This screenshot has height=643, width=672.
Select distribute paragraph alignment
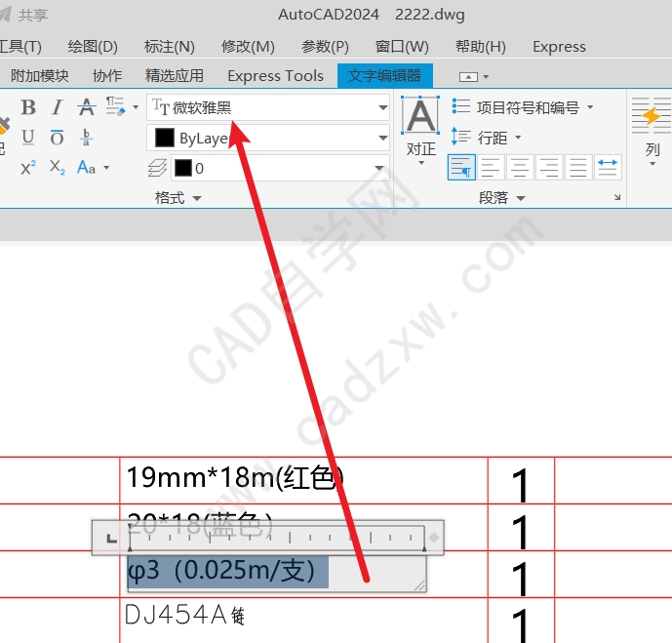(608, 167)
